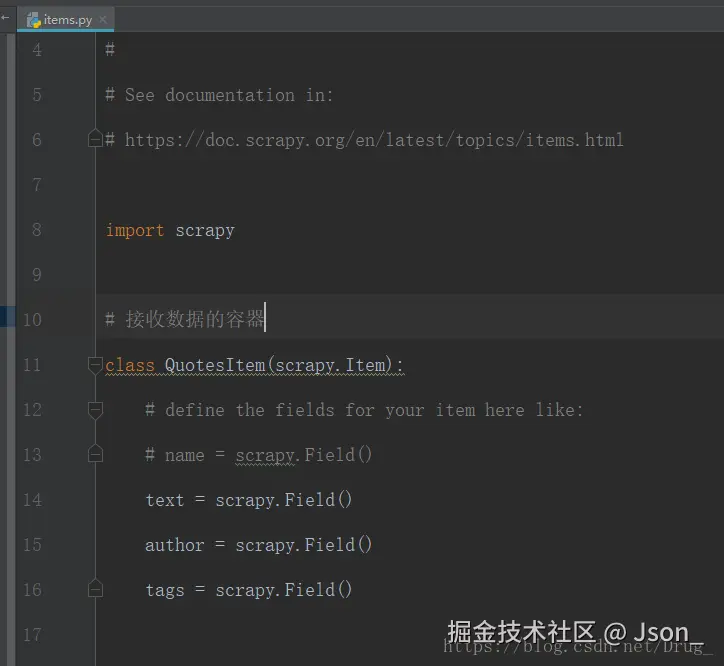Collapse the QuotesItem class fold marker on line 11
Image resolution: width=724 pixels, height=666 pixels.
[x=95, y=364]
